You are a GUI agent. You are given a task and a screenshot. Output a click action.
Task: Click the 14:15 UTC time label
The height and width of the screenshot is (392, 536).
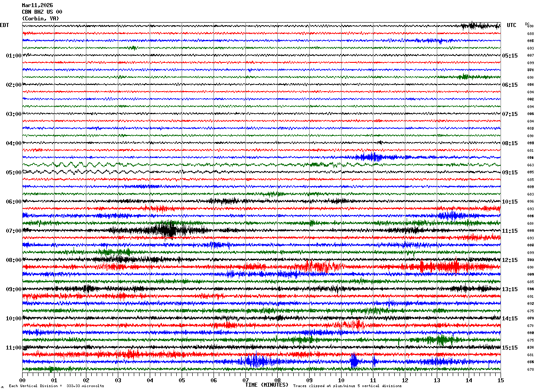click(x=510, y=319)
